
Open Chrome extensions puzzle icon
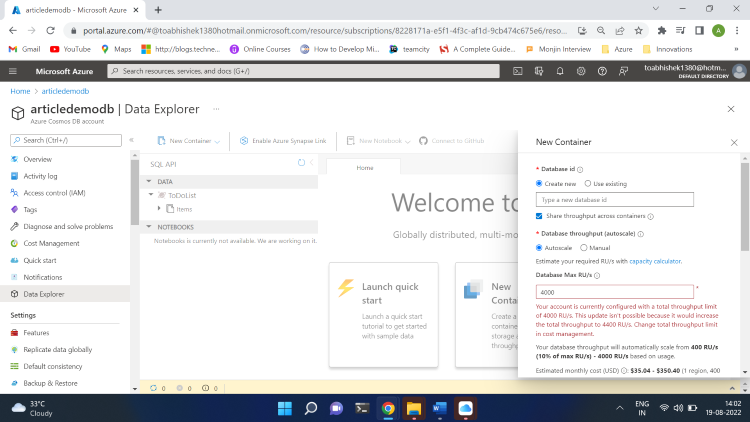click(x=662, y=31)
